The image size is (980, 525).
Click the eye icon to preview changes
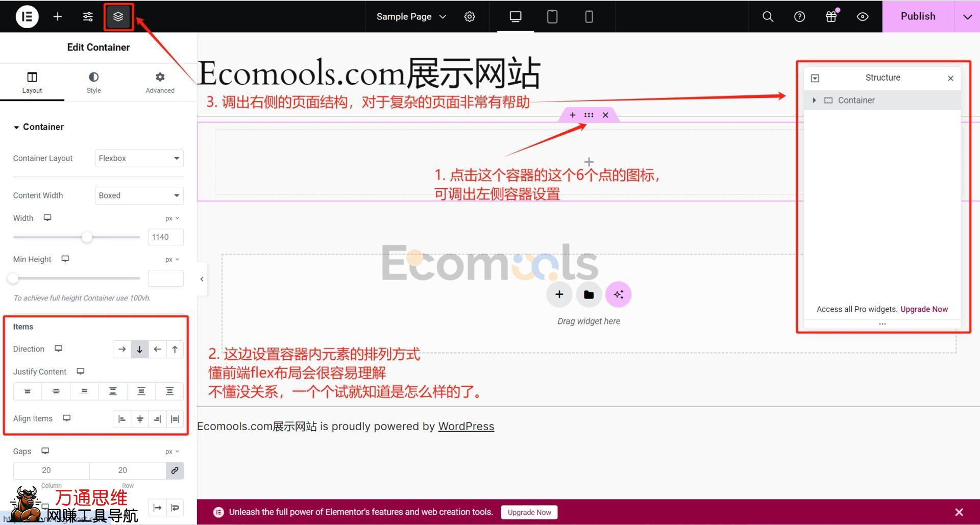coord(862,16)
